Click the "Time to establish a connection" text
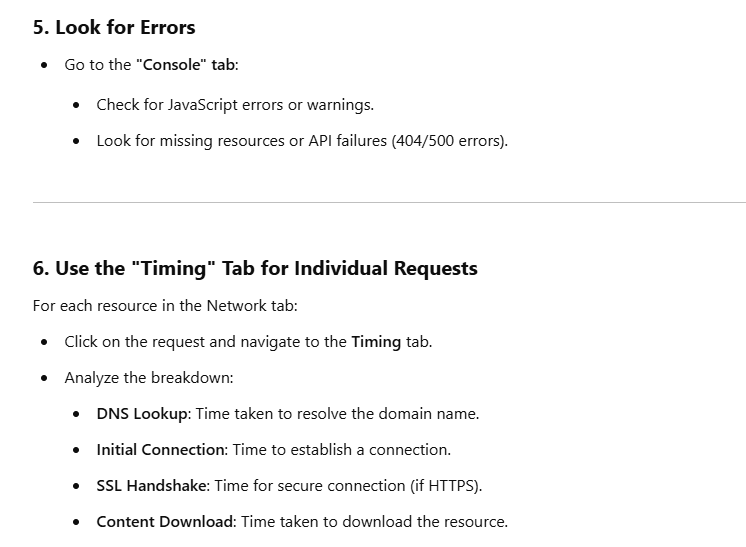Viewport: 746px width, 547px height. [345, 449]
